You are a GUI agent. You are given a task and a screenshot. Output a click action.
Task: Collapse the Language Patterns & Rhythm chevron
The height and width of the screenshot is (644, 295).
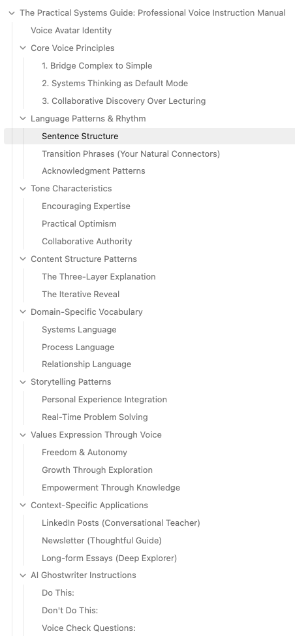point(23,119)
